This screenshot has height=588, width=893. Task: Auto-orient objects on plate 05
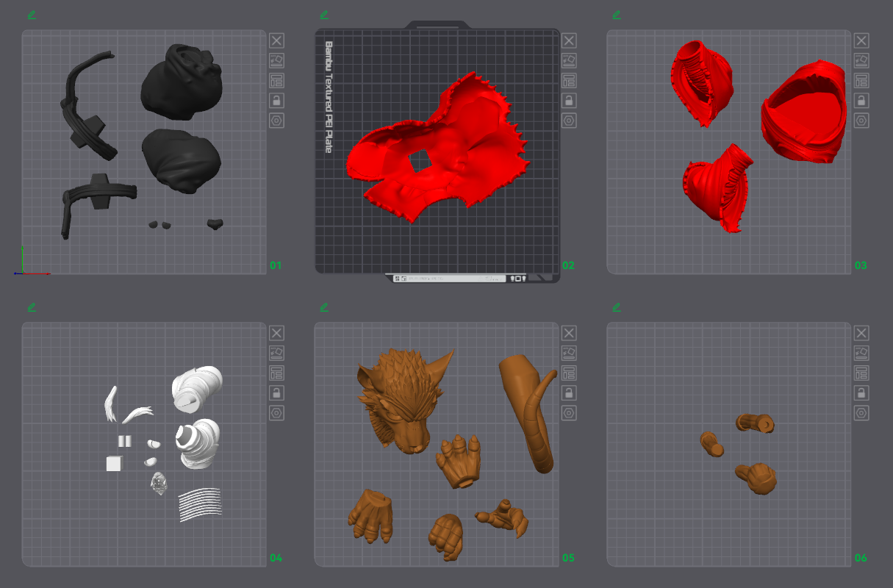pyautogui.click(x=569, y=353)
